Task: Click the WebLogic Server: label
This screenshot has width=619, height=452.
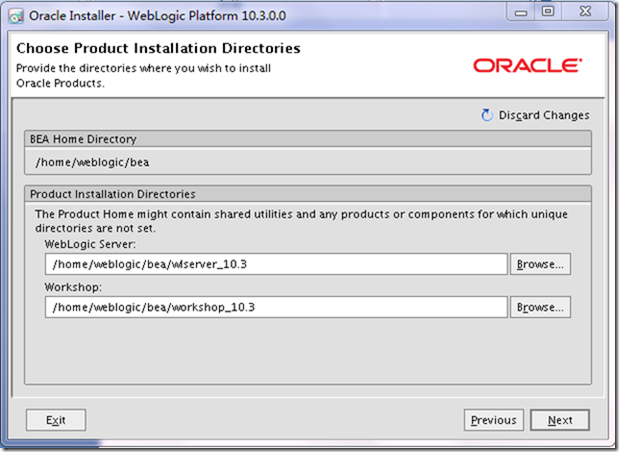Action: tap(90, 244)
